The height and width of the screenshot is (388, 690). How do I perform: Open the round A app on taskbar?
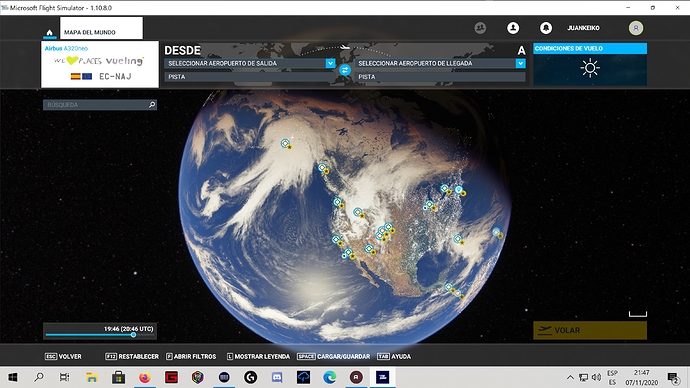click(356, 377)
